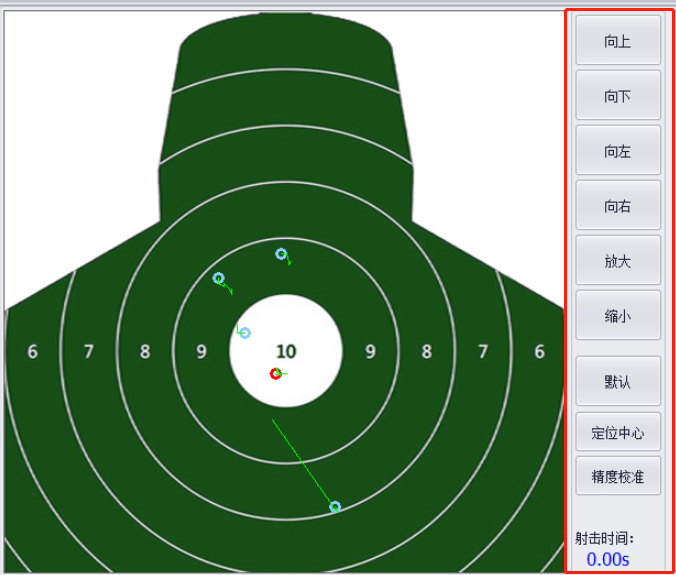Zoom in with the 放大 button
The image size is (676, 575).
[618, 260]
